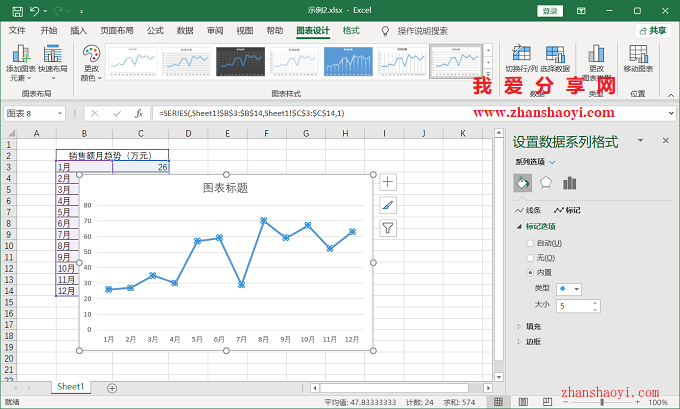Click Switch Row/Column icon
This screenshot has width=680, height=409.
click(x=521, y=58)
